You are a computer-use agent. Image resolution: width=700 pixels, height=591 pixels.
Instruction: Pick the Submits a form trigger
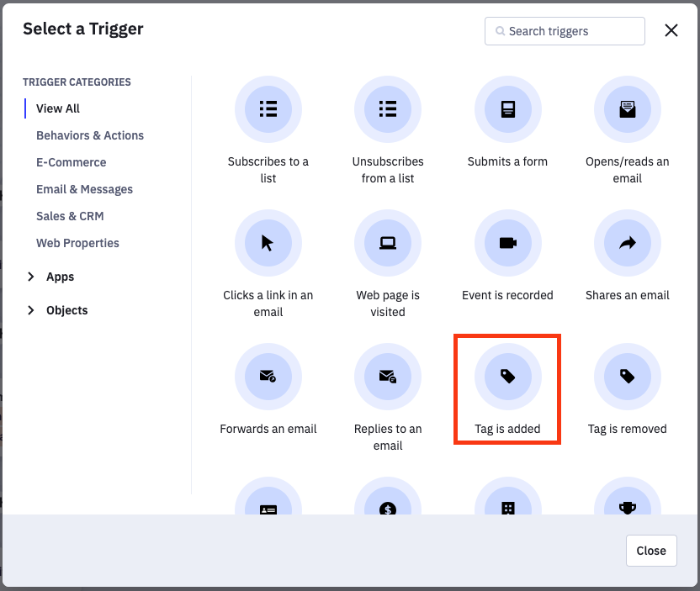coord(507,109)
